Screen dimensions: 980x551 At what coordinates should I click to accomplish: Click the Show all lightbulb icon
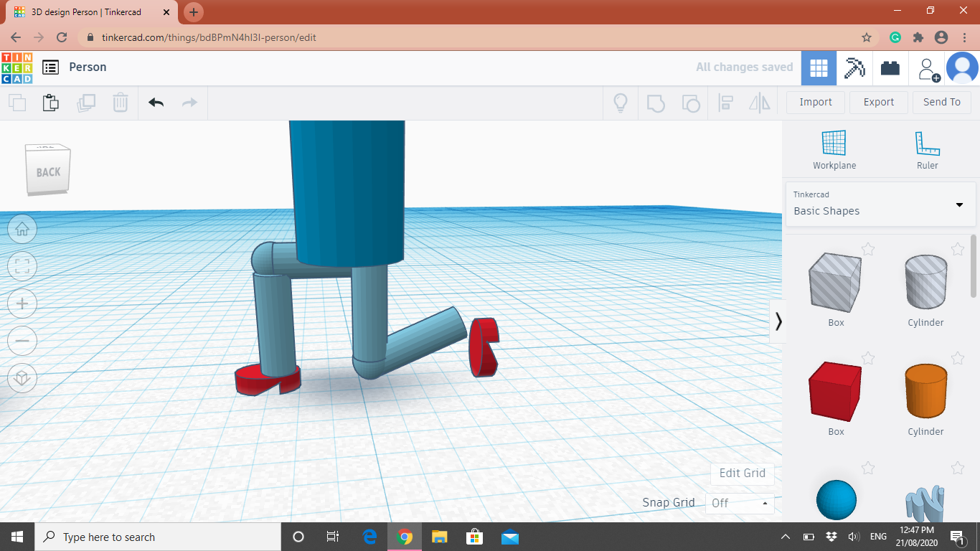pyautogui.click(x=621, y=103)
